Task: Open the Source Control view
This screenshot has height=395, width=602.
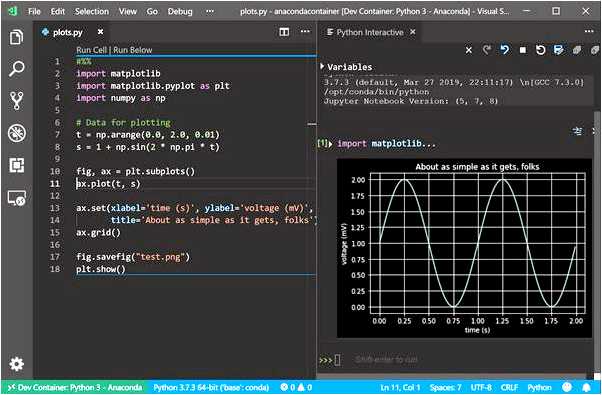Action: click(x=16, y=101)
